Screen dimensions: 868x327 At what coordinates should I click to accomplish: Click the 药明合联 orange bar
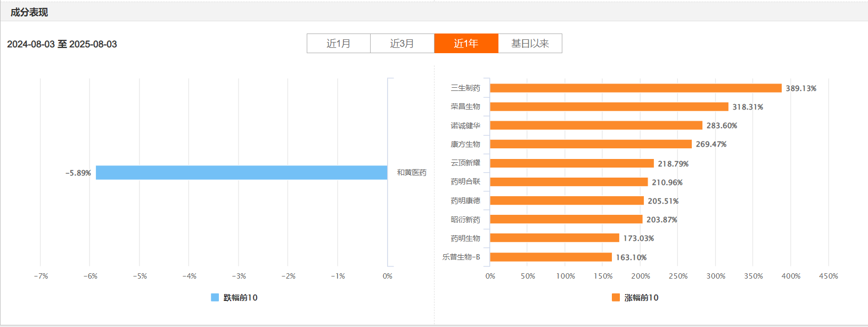click(569, 182)
